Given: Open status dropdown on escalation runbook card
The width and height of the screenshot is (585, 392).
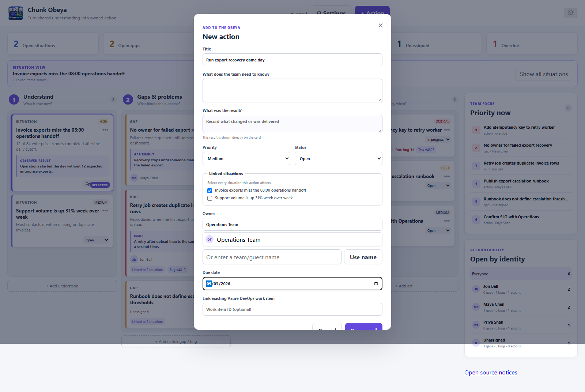Looking at the screenshot, I should click(x=438, y=186).
